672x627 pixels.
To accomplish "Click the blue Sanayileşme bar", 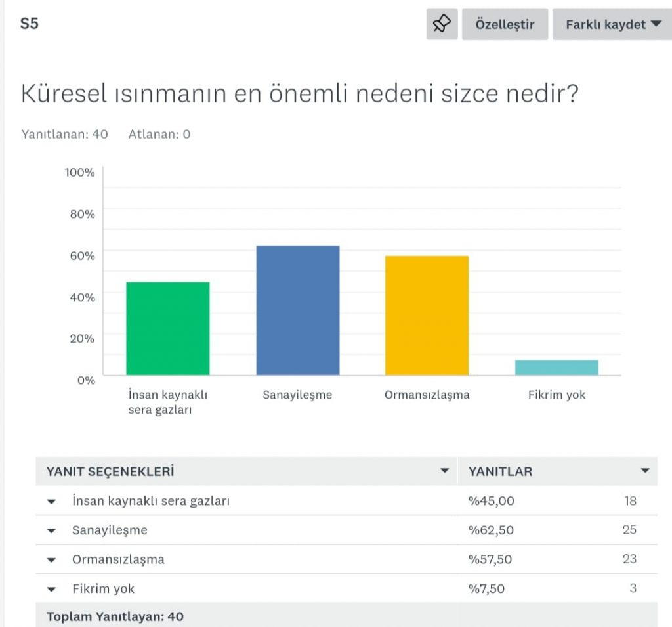I will click(x=297, y=310).
